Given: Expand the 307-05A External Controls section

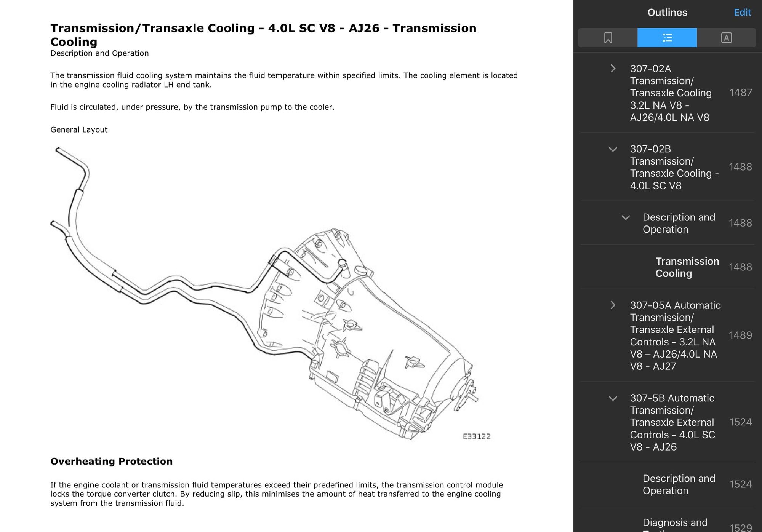Looking at the screenshot, I should point(613,305).
